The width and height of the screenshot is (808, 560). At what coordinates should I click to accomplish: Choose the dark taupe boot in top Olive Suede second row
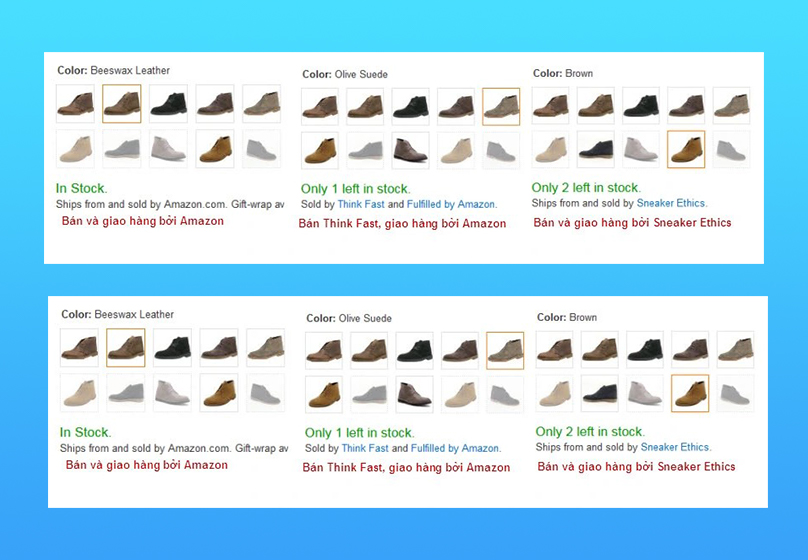tap(410, 150)
